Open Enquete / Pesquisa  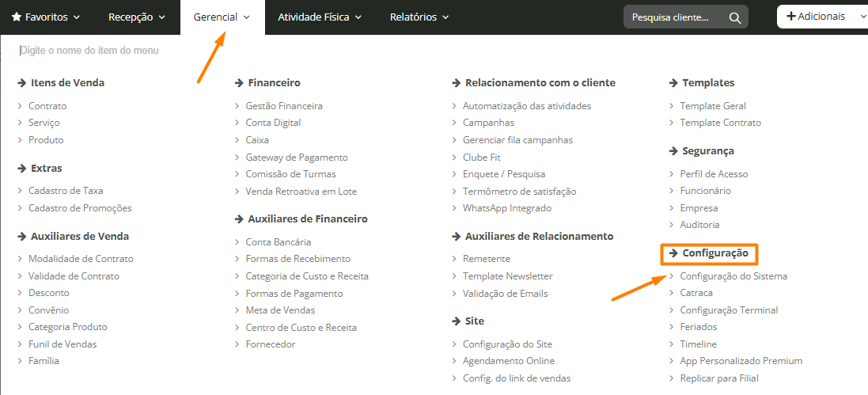[x=504, y=174]
